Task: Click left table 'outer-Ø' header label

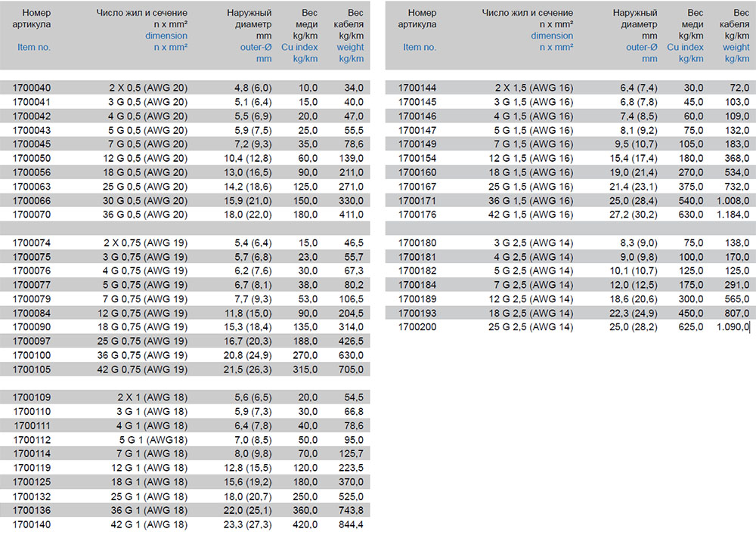Action: click(256, 48)
